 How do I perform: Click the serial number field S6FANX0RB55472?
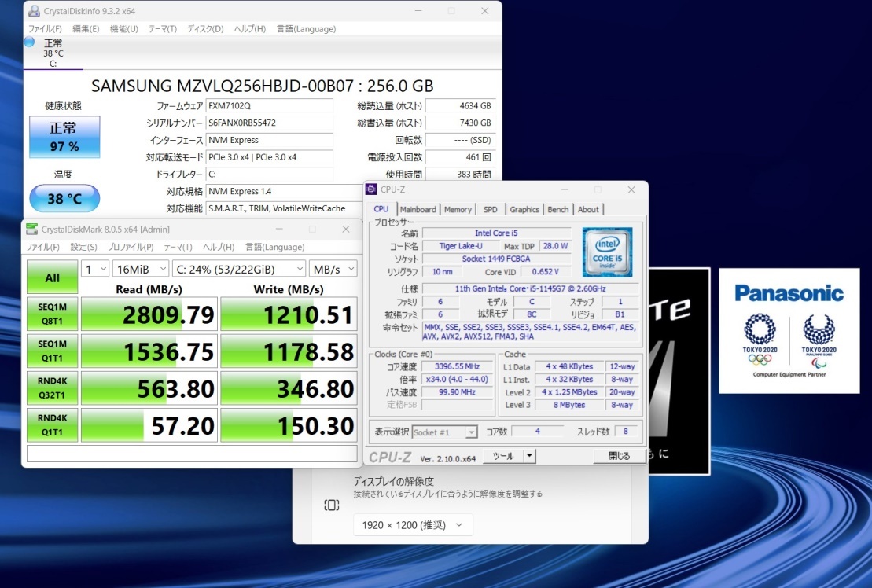(270, 123)
